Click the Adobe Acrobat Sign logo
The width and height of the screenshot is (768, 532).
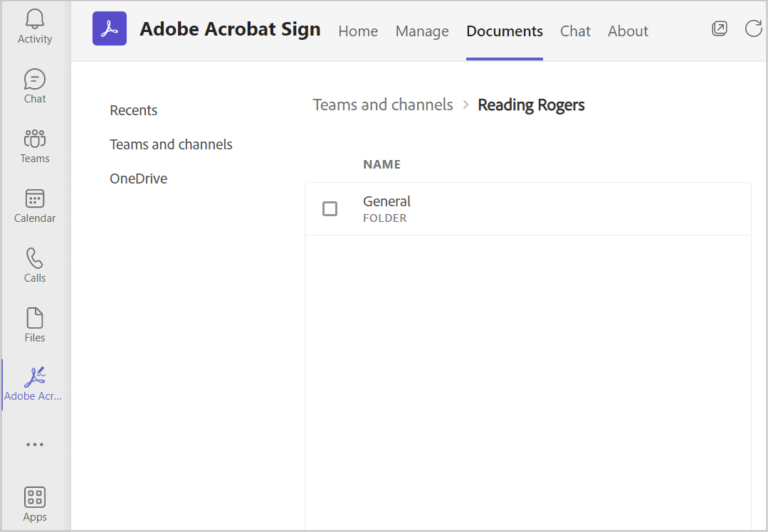coord(110,29)
